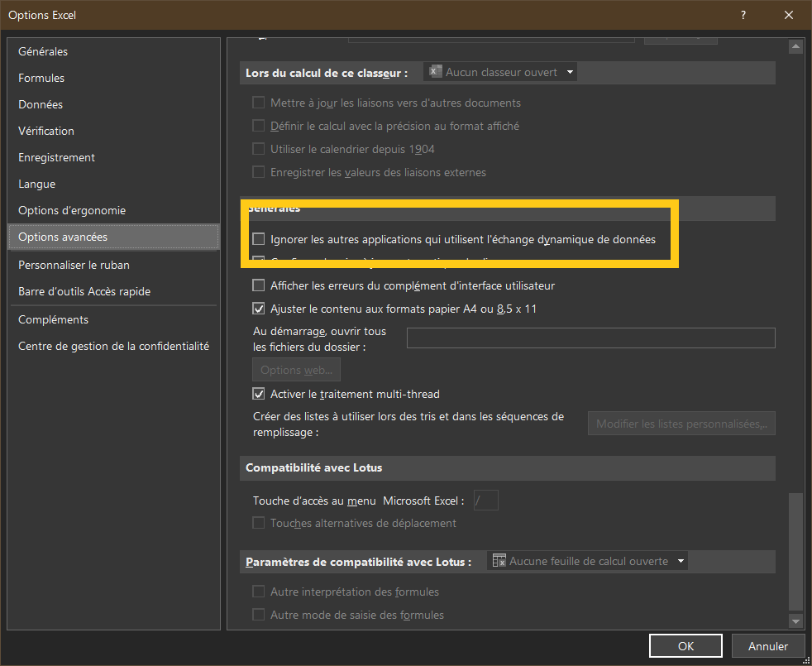Screen dimensions: 812x666
Task: Open Centre de gestion de la confidentialité
Action: coord(114,346)
